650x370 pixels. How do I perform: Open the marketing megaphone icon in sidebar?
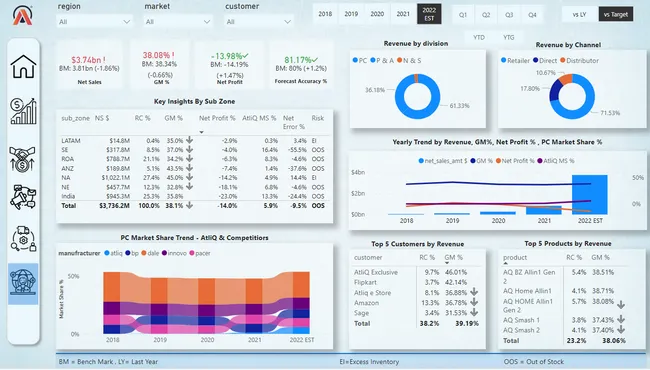point(23,197)
